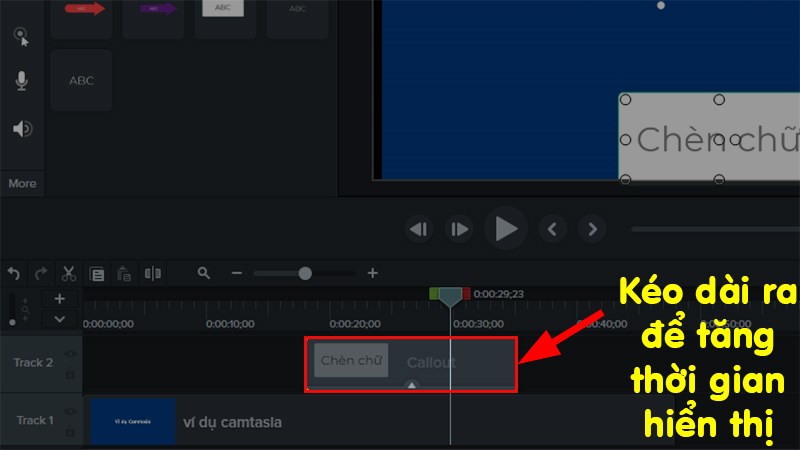Copy the selected media
The image size is (800, 450).
pyautogui.click(x=97, y=274)
